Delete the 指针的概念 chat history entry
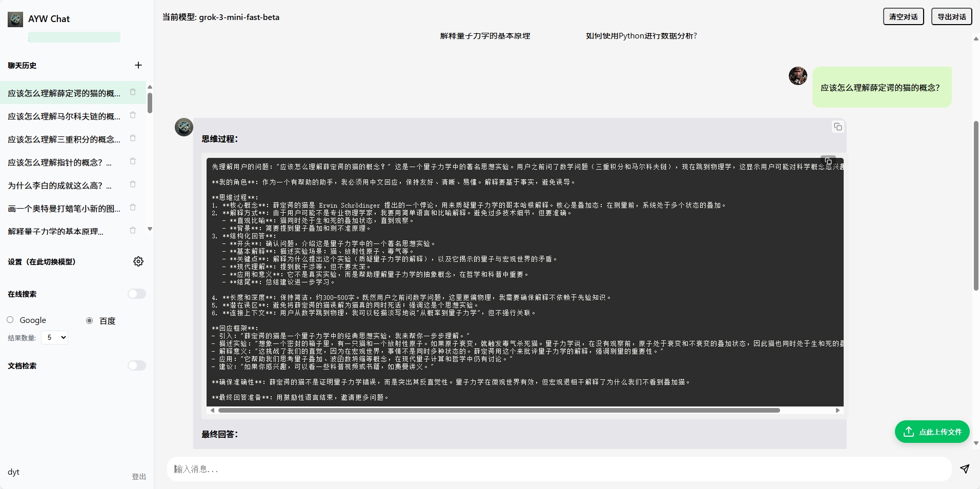980x489 pixels. pyautogui.click(x=133, y=161)
